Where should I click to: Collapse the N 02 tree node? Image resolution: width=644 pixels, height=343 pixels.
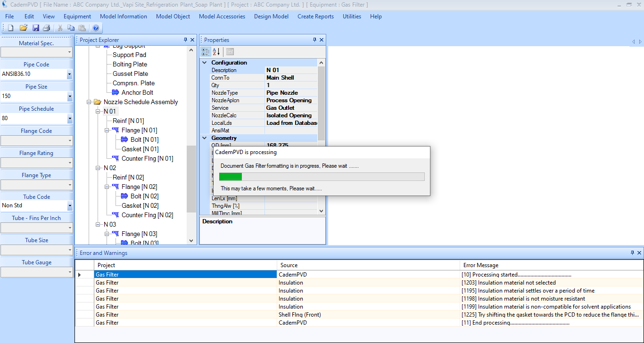tap(98, 168)
